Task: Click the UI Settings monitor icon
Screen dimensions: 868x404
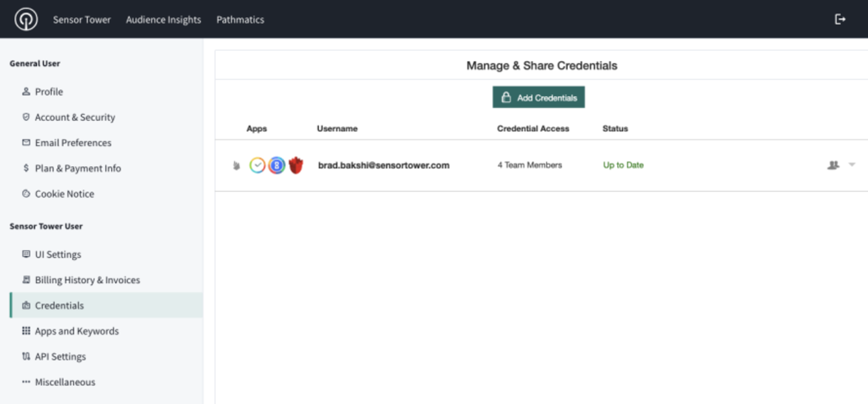Action: click(x=26, y=254)
